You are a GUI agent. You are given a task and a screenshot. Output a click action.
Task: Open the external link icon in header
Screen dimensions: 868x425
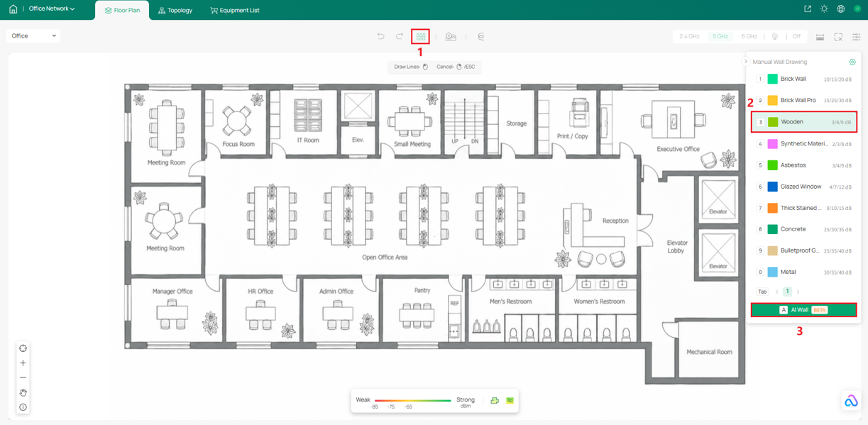click(808, 9)
